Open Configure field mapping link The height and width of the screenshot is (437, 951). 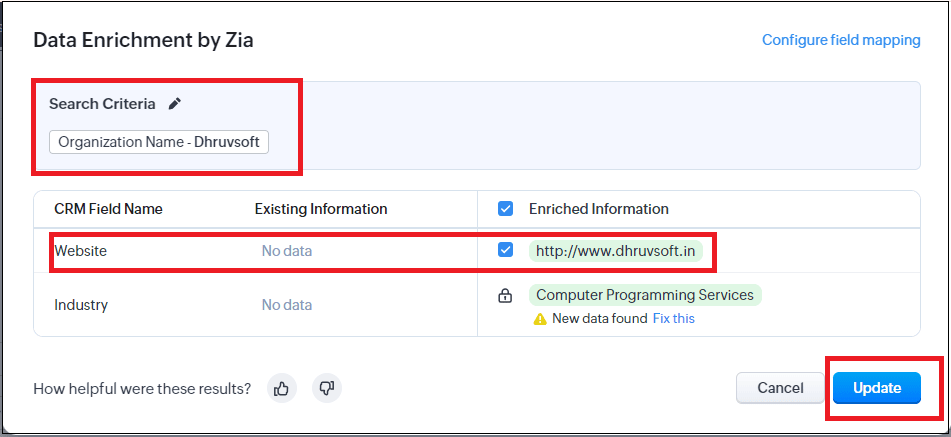click(x=841, y=40)
